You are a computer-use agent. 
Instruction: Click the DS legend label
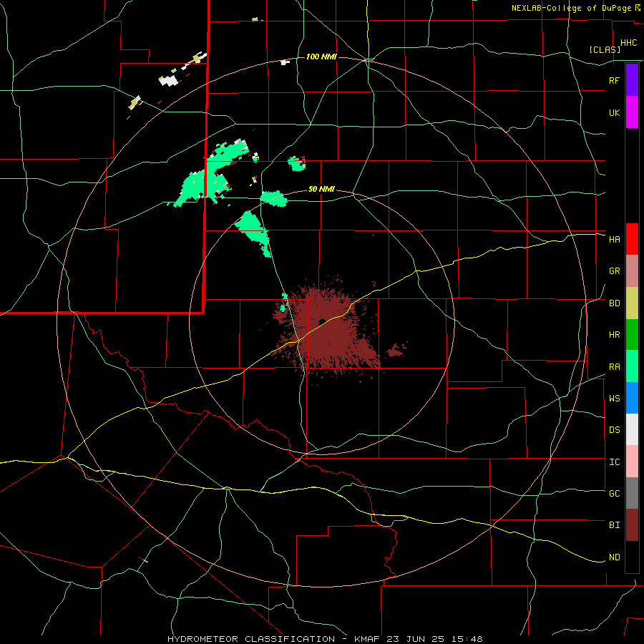click(614, 430)
